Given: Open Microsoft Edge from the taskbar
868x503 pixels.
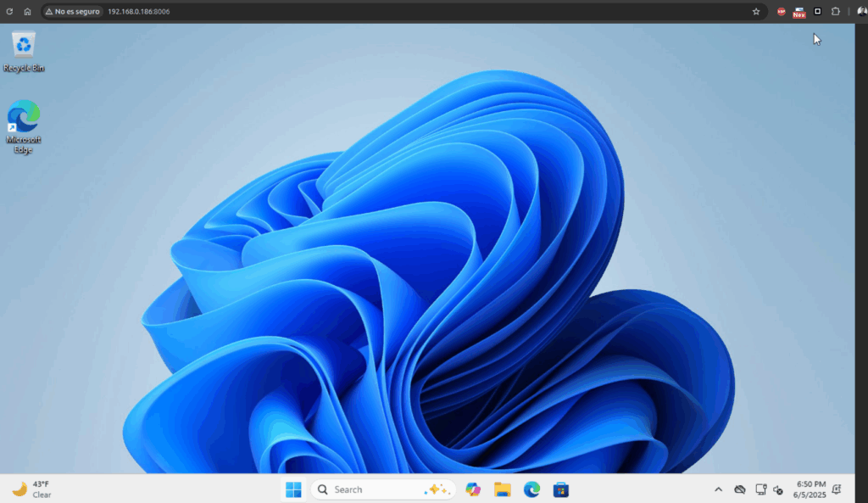Looking at the screenshot, I should (x=531, y=489).
